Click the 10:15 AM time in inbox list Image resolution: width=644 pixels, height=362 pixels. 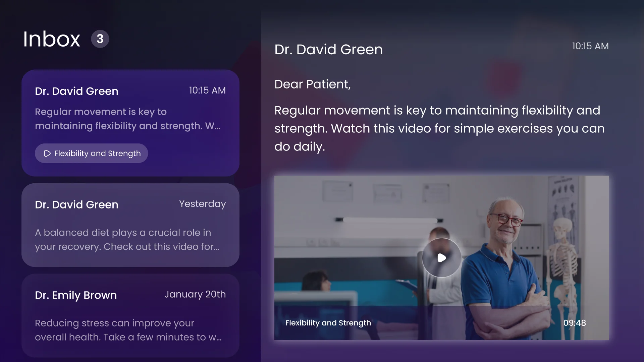click(207, 90)
